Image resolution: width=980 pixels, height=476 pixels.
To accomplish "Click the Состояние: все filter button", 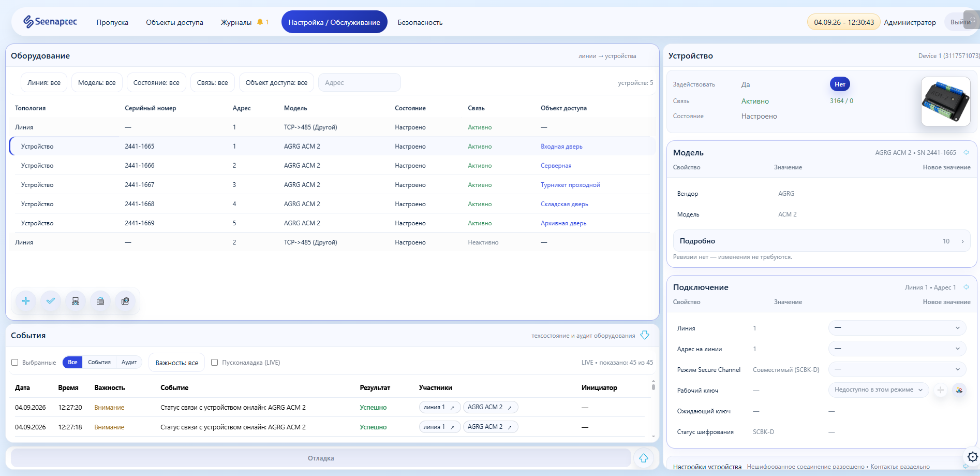I will tap(156, 82).
